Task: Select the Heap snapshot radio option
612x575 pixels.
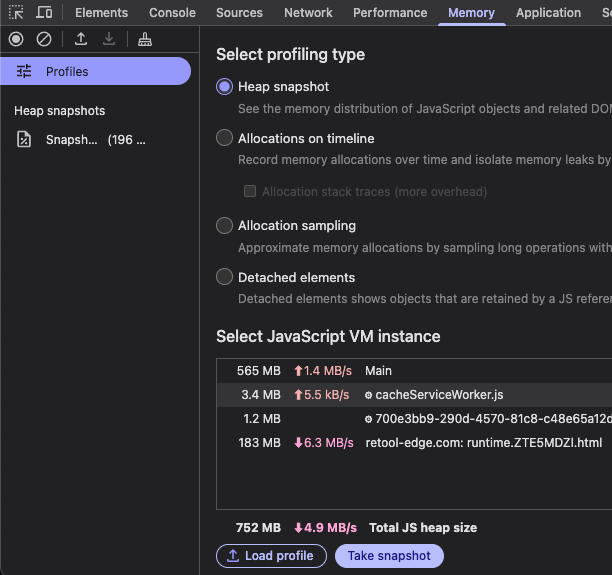Action: coord(225,87)
